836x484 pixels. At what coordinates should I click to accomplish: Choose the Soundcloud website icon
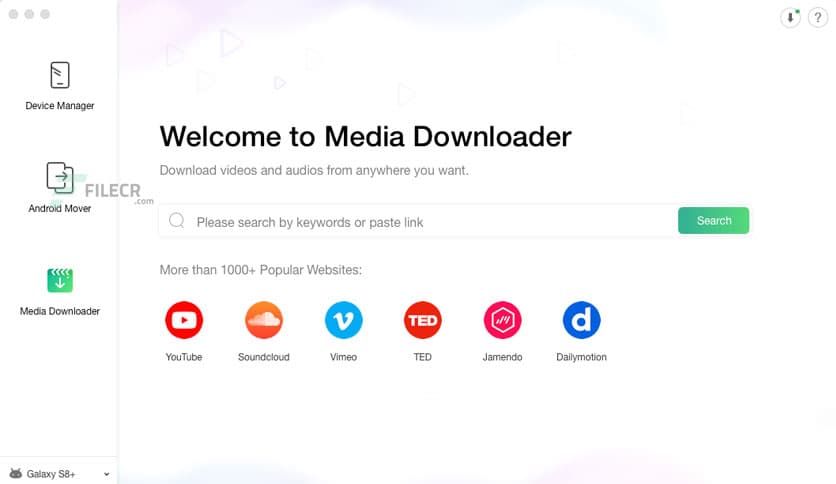click(x=263, y=320)
